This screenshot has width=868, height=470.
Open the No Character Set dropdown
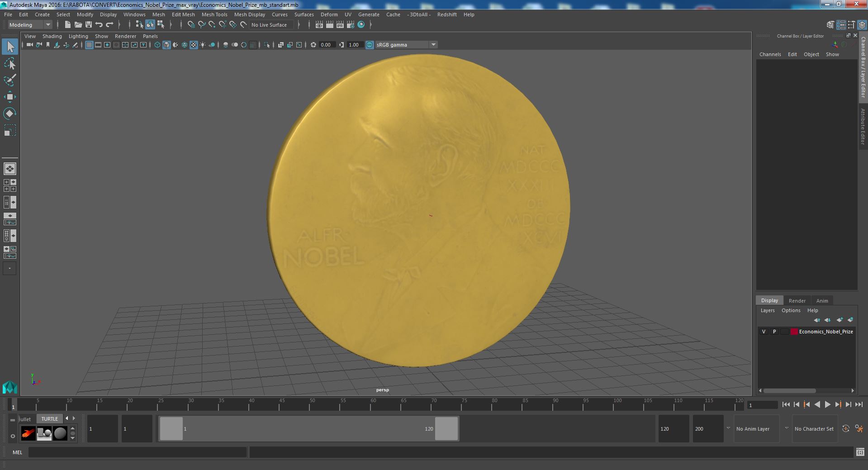click(x=814, y=429)
